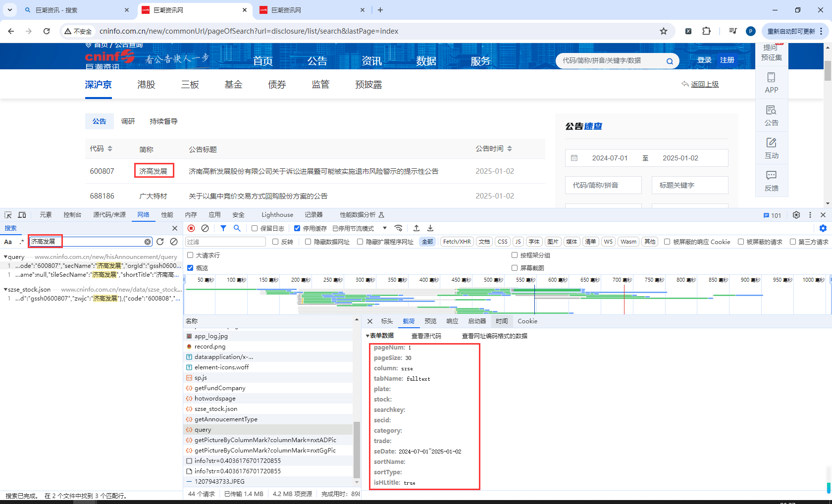Viewport: 832px width, 504px height.
Task: Click the request list vertical scrollbar
Action: click(357, 450)
